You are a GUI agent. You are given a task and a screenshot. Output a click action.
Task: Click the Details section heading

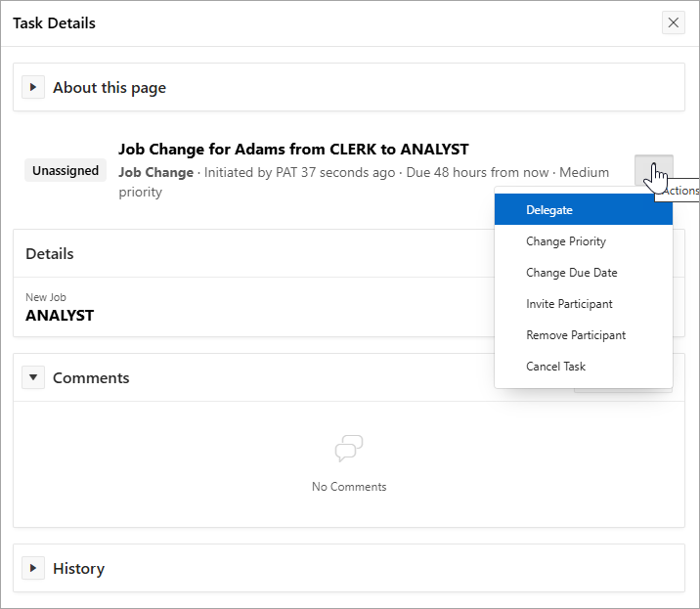50,253
